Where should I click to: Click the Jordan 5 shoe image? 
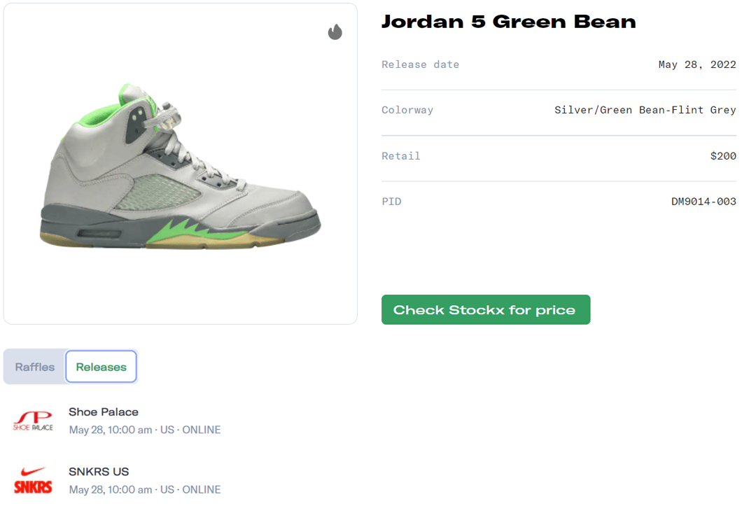(181, 167)
